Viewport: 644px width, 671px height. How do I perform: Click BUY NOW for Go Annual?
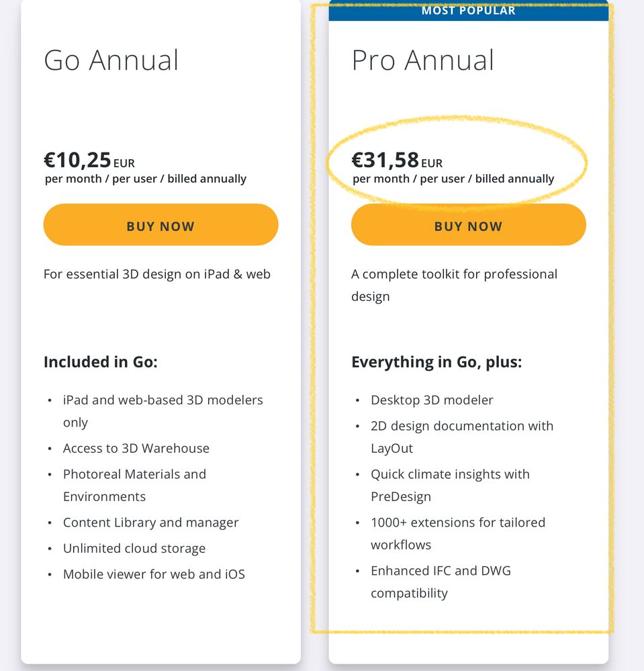160,225
